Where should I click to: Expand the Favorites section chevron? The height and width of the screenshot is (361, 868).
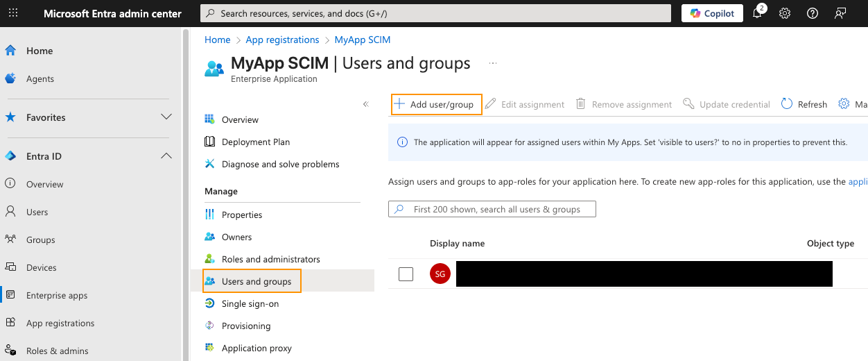tap(166, 117)
